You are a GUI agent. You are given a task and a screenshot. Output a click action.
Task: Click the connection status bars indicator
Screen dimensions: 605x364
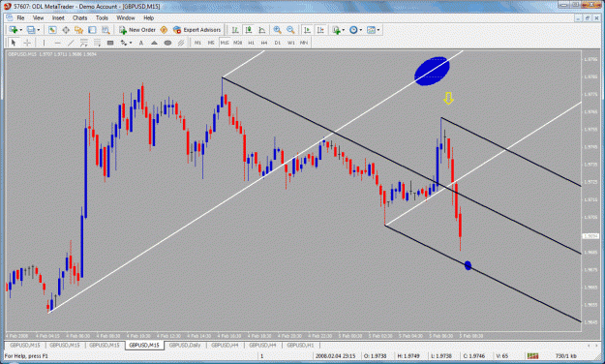(x=532, y=356)
